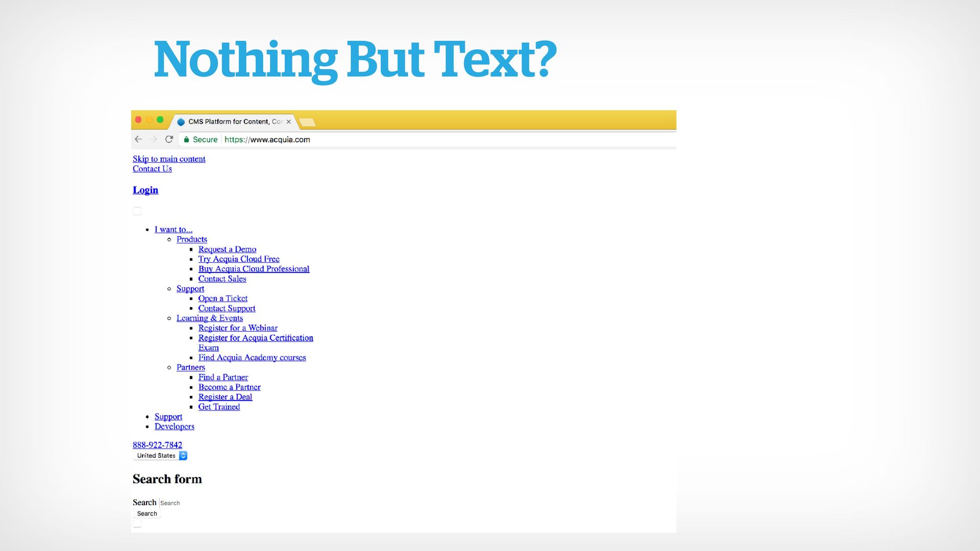
Task: Go back with the browser back arrow
Action: click(138, 139)
